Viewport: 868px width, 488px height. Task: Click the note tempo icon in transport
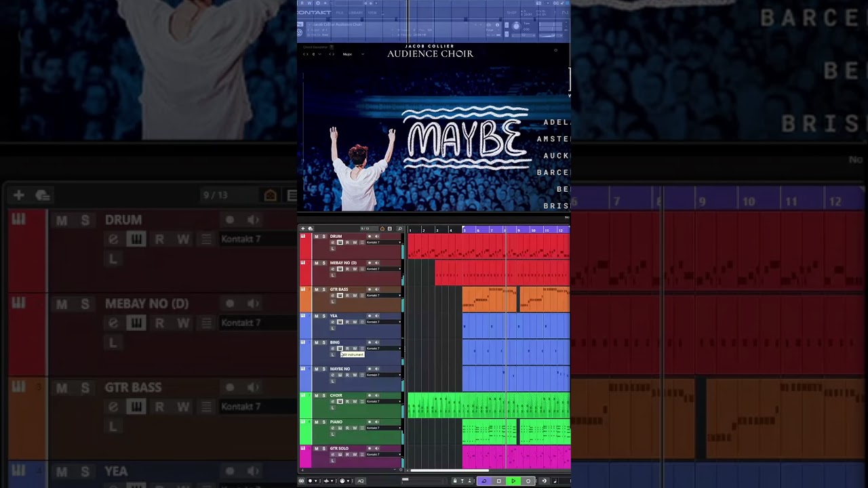555,481
